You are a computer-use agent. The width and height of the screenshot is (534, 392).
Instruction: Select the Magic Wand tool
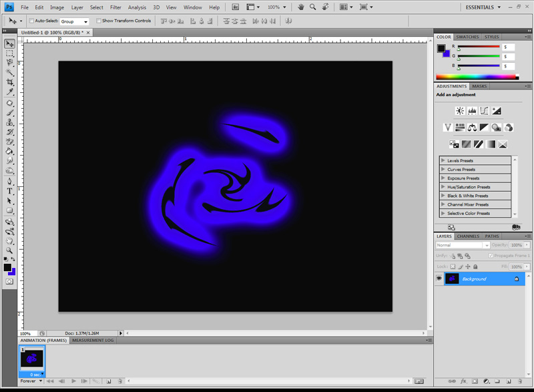(10, 72)
